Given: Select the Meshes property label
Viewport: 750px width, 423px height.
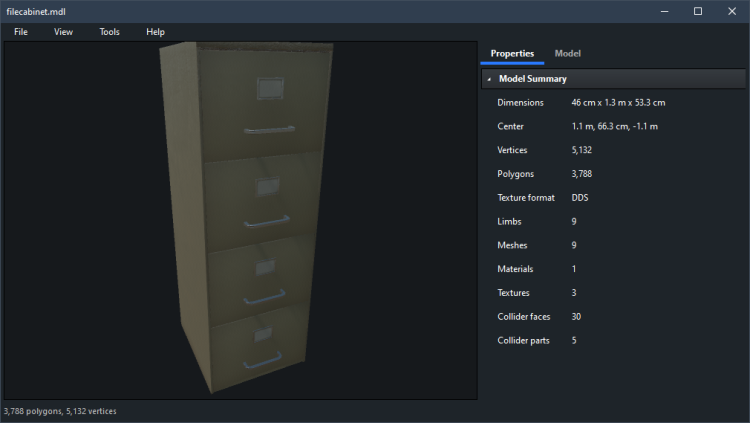Looking at the screenshot, I should coord(513,245).
